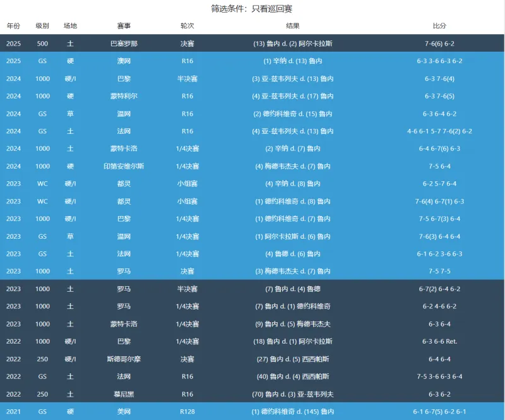
Task: Click score 7-5 3-6 6-3 6-4
Action: tap(439, 376)
